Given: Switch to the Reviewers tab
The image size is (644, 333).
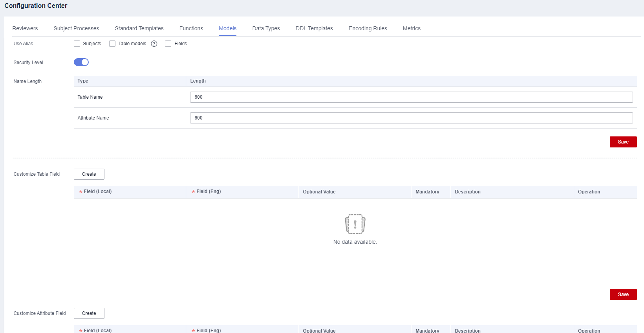Looking at the screenshot, I should 25,28.
